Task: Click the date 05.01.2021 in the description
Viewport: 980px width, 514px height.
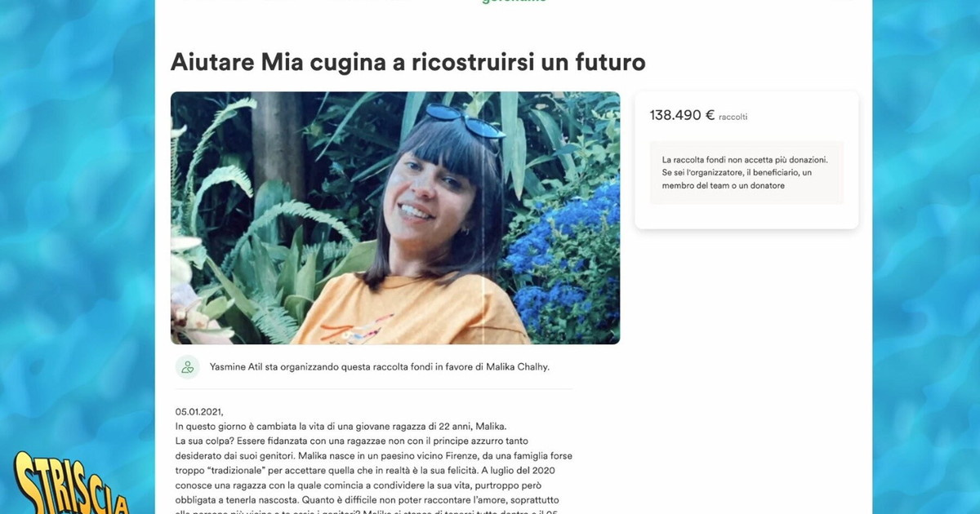Action: [x=199, y=412]
